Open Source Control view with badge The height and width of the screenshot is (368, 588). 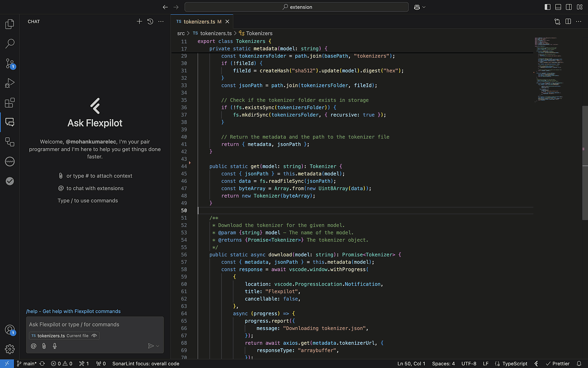point(10,63)
